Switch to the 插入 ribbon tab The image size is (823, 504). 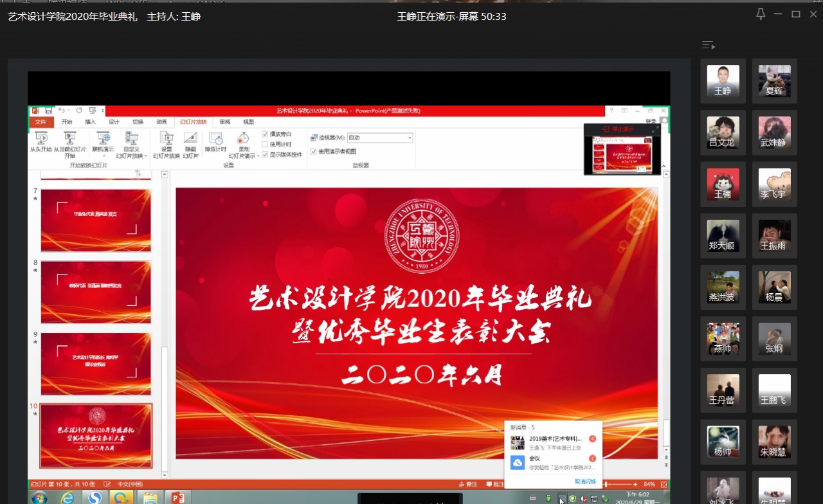coord(90,122)
